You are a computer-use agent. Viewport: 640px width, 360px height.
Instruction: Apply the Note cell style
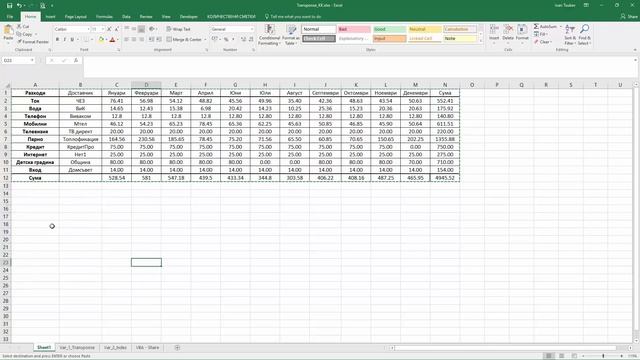coord(460,38)
